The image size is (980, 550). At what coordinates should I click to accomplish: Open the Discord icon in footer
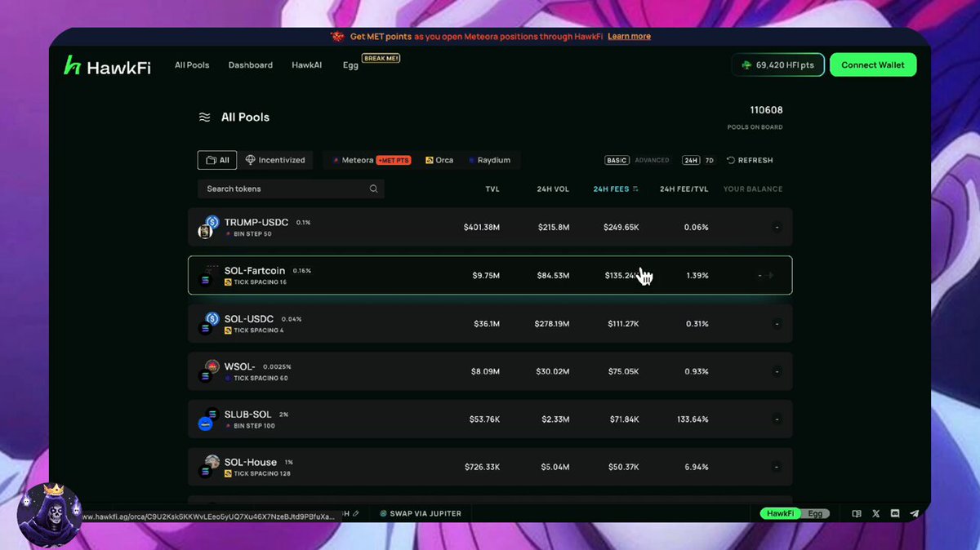[895, 514]
